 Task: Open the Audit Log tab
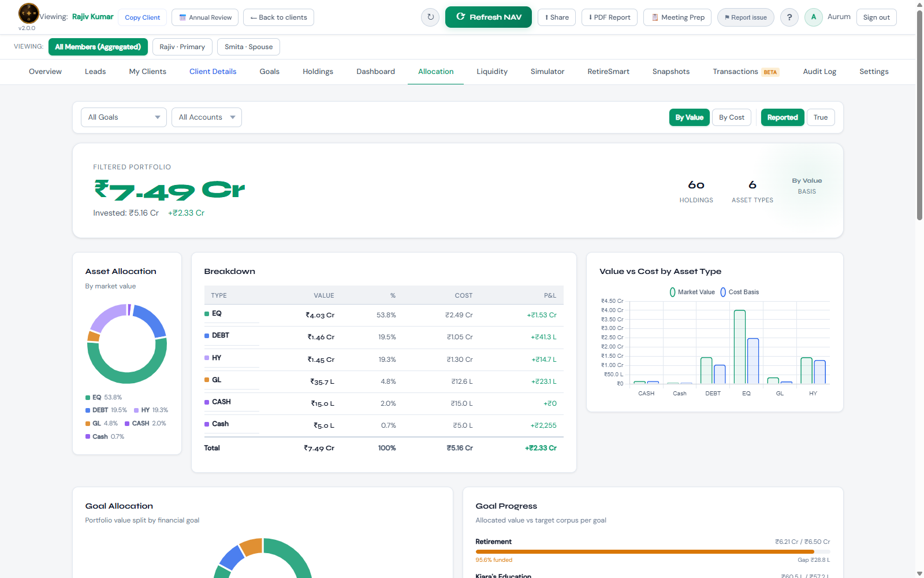tap(819, 72)
